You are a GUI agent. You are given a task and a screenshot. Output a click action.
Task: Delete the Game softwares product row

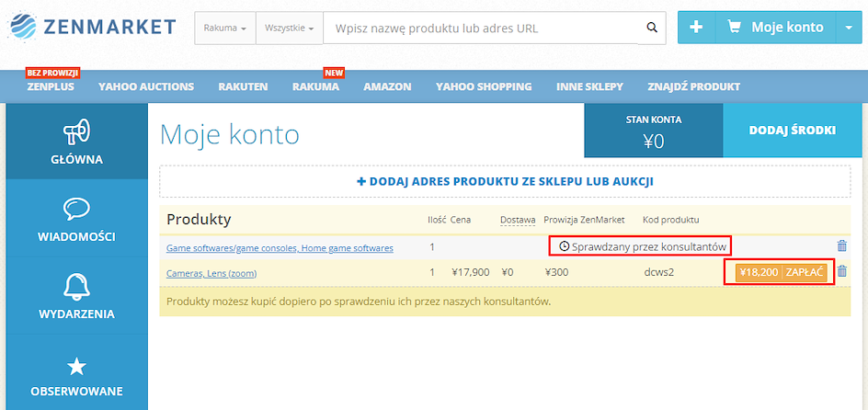tap(842, 246)
